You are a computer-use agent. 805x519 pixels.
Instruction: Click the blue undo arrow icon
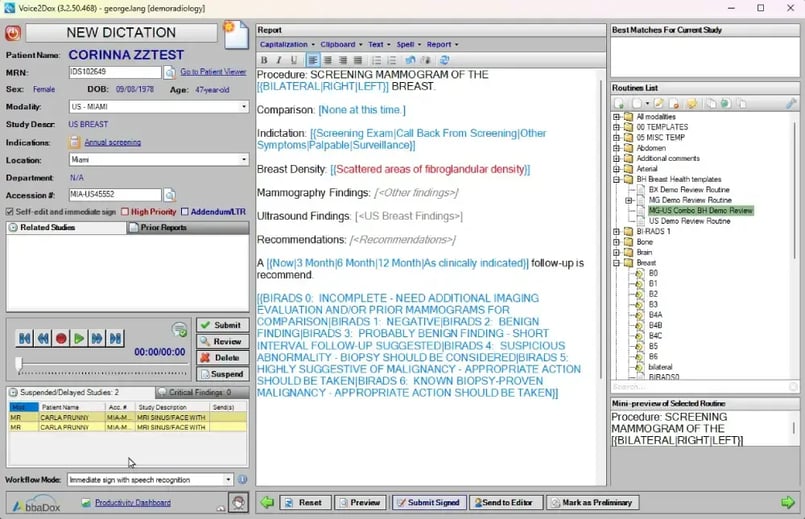410,60
